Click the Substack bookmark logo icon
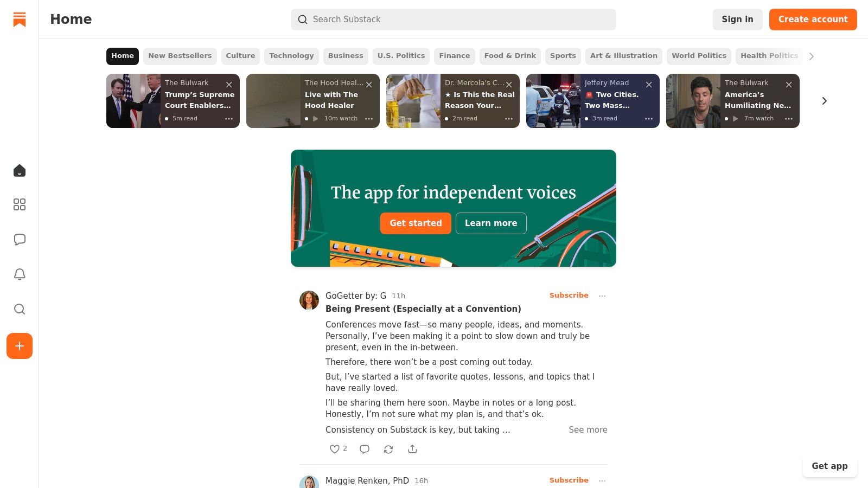 click(x=20, y=20)
